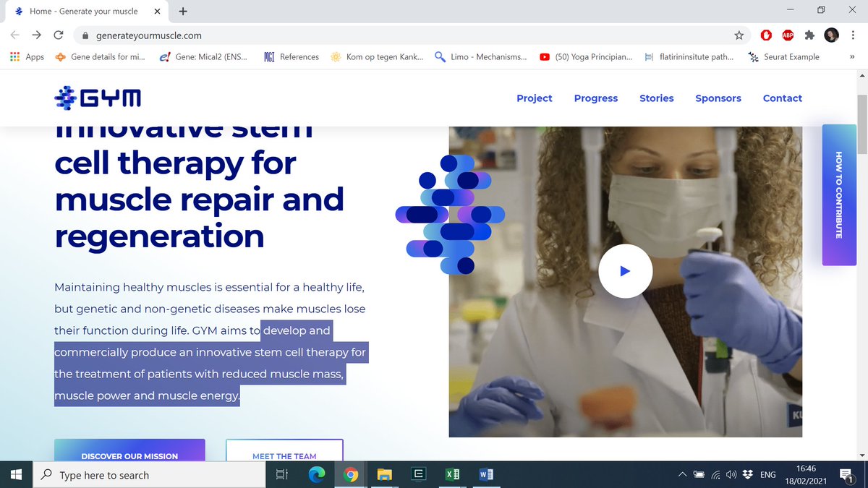Open Excel from the taskbar
The height and width of the screenshot is (488, 868).
point(453,474)
